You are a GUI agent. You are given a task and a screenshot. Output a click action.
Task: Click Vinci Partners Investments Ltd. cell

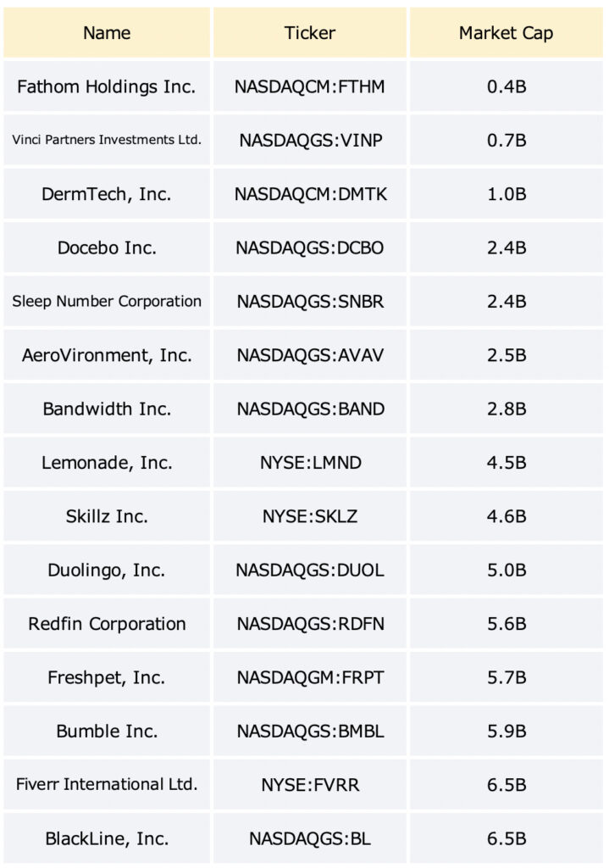[107, 140]
